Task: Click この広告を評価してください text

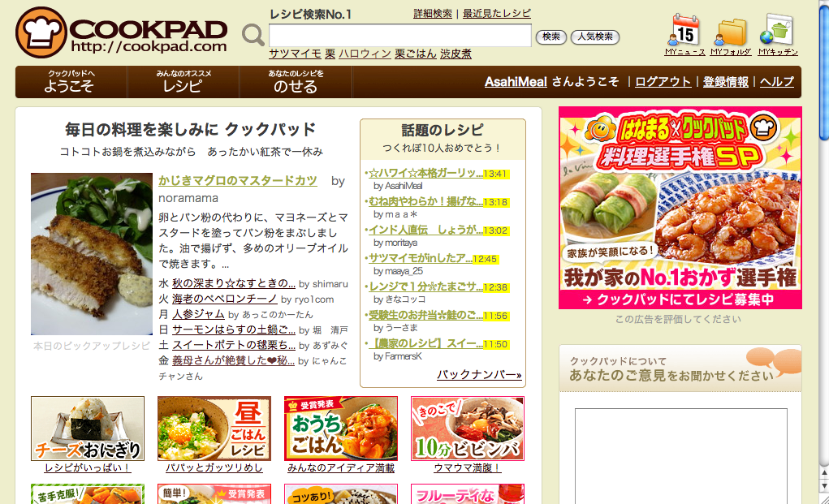Action: pos(678,319)
